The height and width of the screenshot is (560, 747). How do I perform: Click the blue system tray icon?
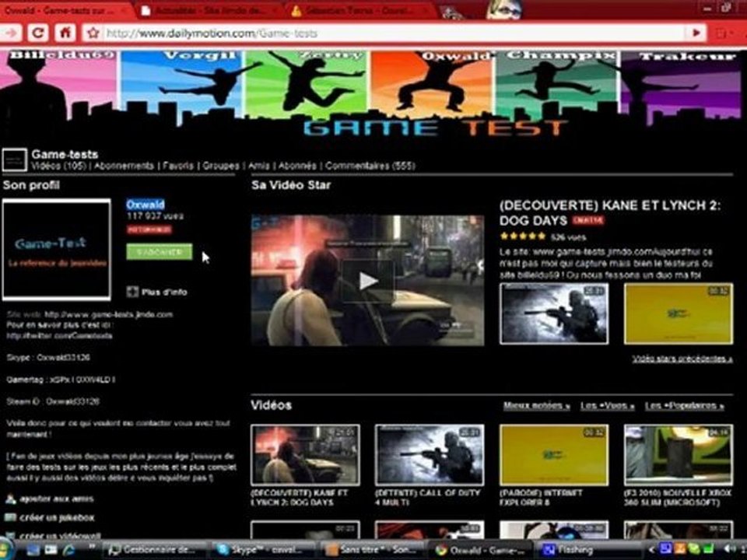[665, 550]
